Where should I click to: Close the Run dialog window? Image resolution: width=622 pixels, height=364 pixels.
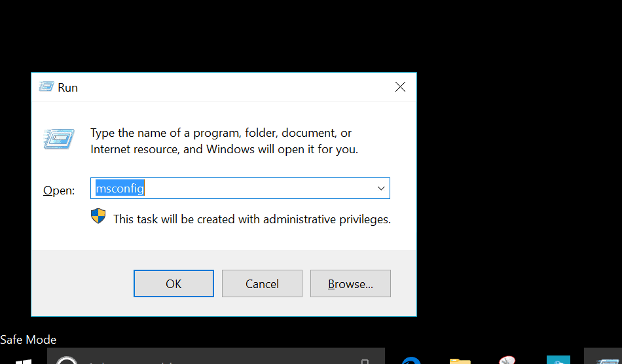coord(400,87)
